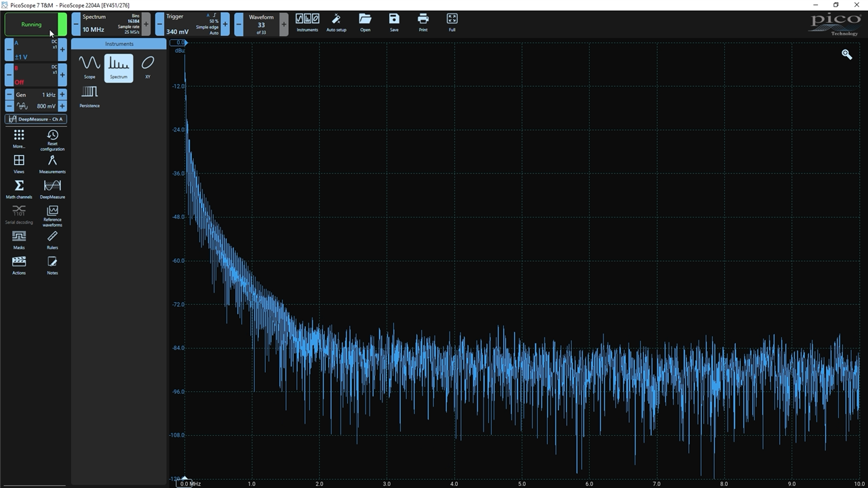The image size is (868, 488).
Task: Select the Persistence instrument
Action: pos(90,96)
